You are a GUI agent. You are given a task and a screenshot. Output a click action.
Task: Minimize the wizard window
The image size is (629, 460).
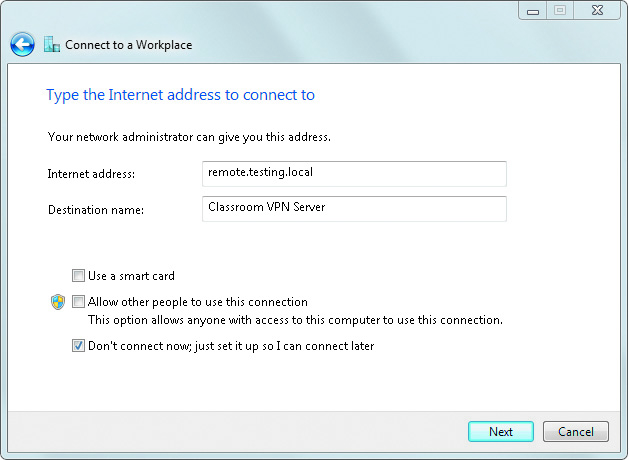pos(533,10)
